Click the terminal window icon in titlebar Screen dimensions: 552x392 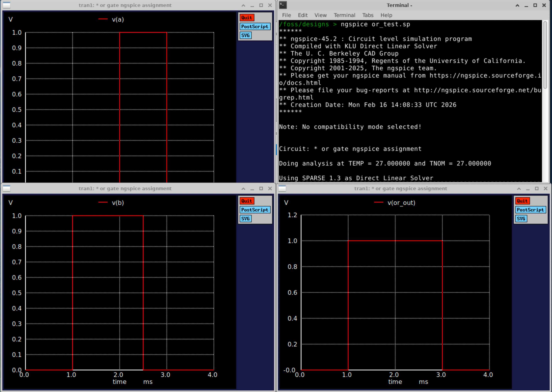(x=283, y=5)
